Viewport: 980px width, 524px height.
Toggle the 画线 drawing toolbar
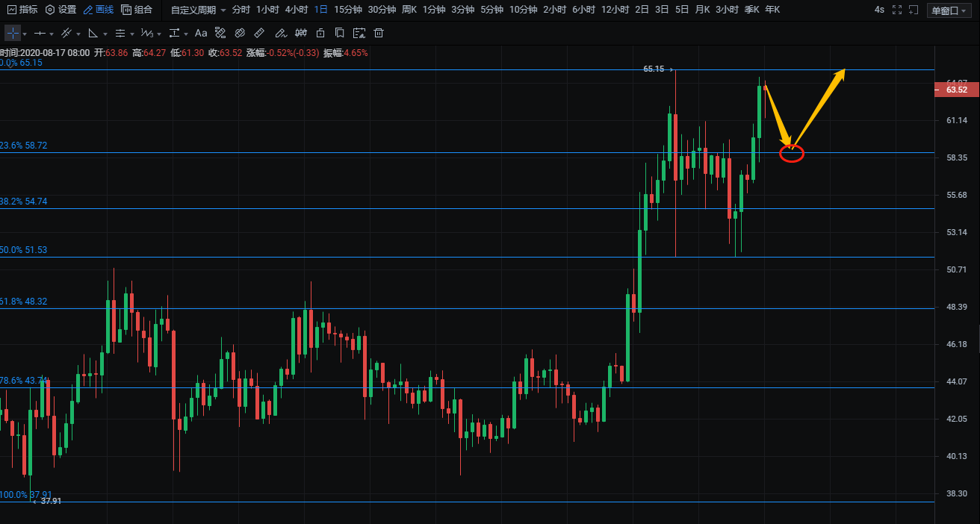pos(98,10)
